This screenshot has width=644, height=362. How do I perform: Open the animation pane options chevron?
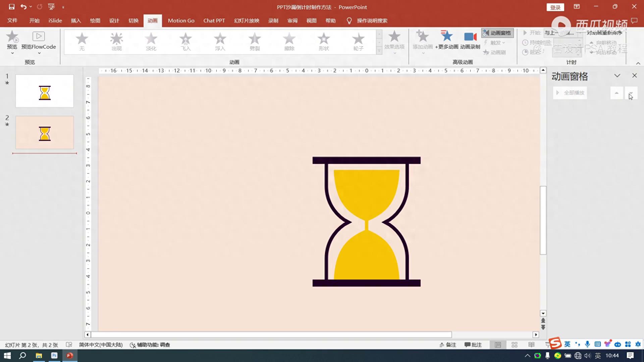click(617, 76)
